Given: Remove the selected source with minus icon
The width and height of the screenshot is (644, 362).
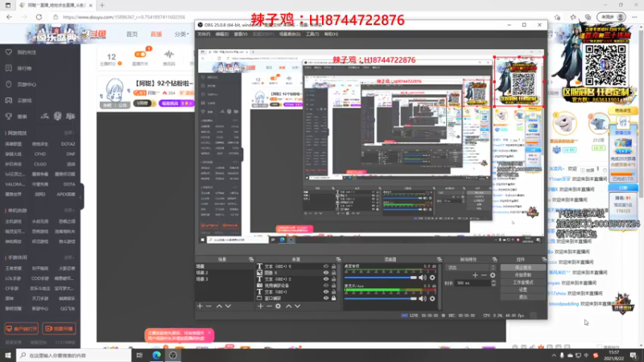Looking at the screenshot, I should point(269,306).
